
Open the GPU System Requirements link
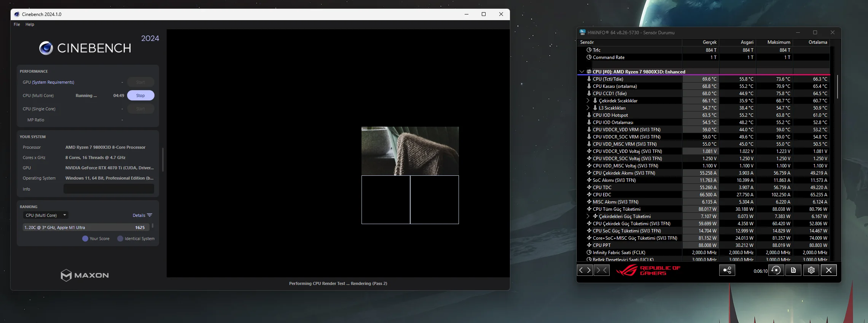pyautogui.click(x=53, y=82)
